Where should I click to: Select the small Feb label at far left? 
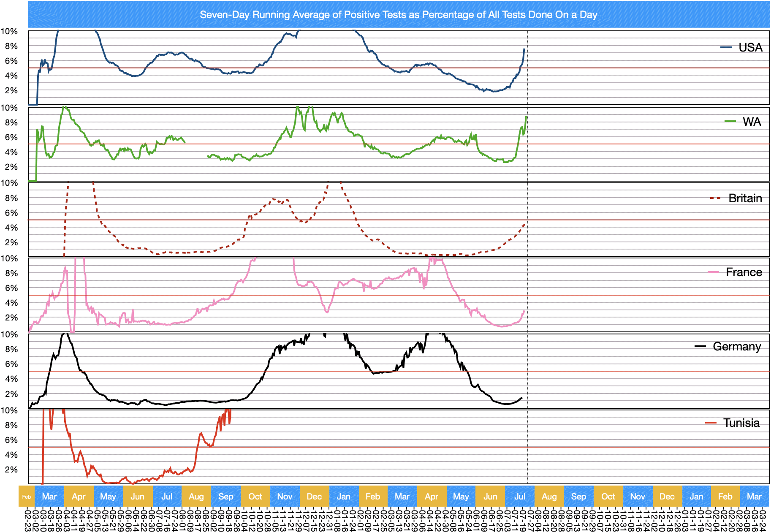point(26,497)
